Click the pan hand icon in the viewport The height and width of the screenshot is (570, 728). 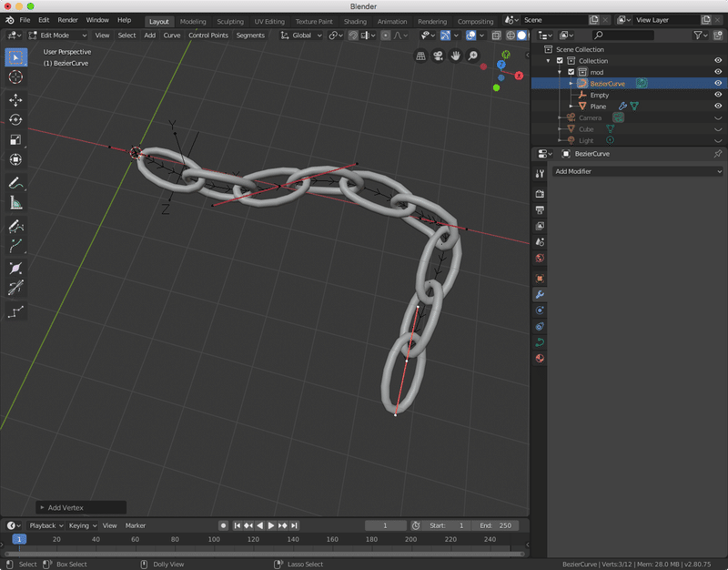click(x=455, y=56)
